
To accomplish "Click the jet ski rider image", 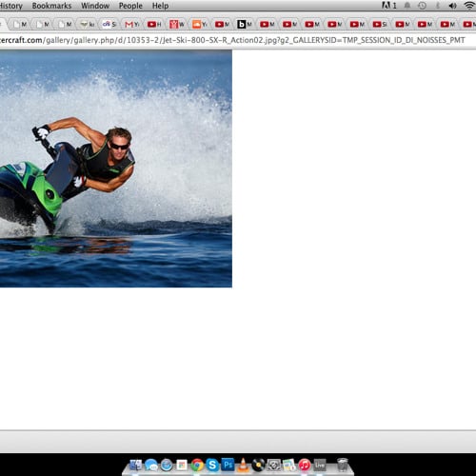I will pos(116,169).
